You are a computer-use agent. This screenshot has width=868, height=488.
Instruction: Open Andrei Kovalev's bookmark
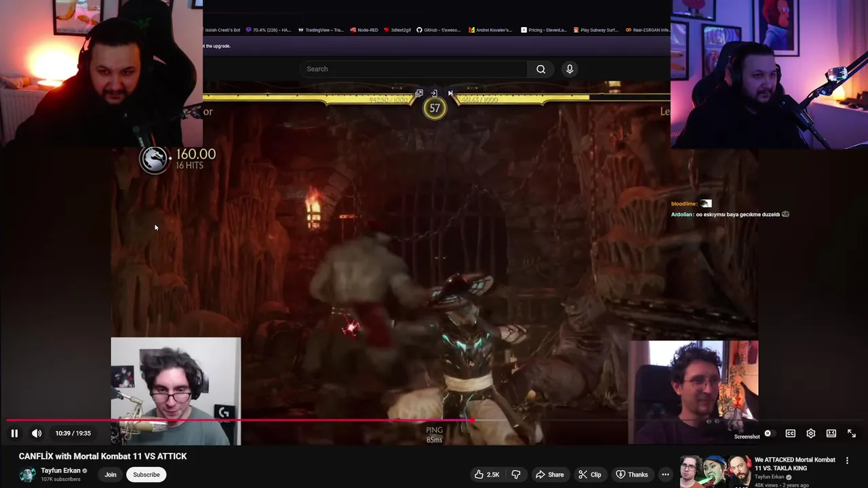pyautogui.click(x=490, y=30)
